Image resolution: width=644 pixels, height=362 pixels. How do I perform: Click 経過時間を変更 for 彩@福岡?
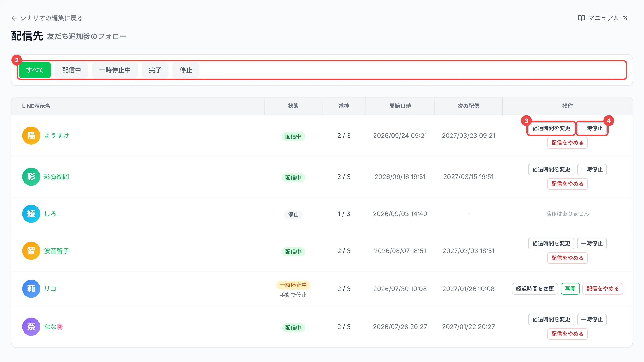click(x=551, y=169)
